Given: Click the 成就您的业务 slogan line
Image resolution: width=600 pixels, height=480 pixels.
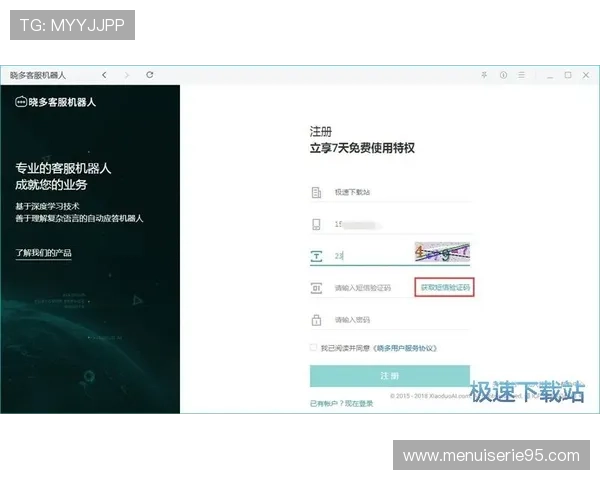Looking at the screenshot, I should tap(51, 185).
